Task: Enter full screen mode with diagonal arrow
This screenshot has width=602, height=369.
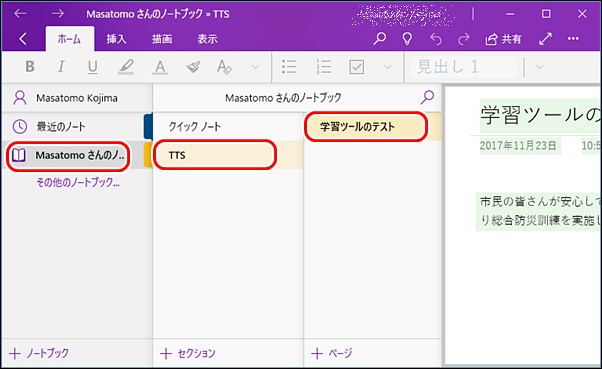Action: click(545, 38)
